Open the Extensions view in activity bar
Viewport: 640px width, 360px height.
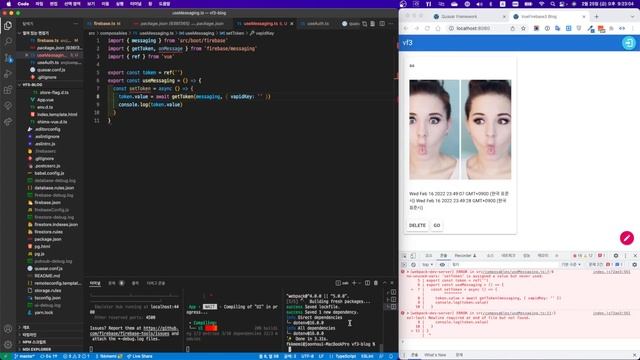click(8, 90)
